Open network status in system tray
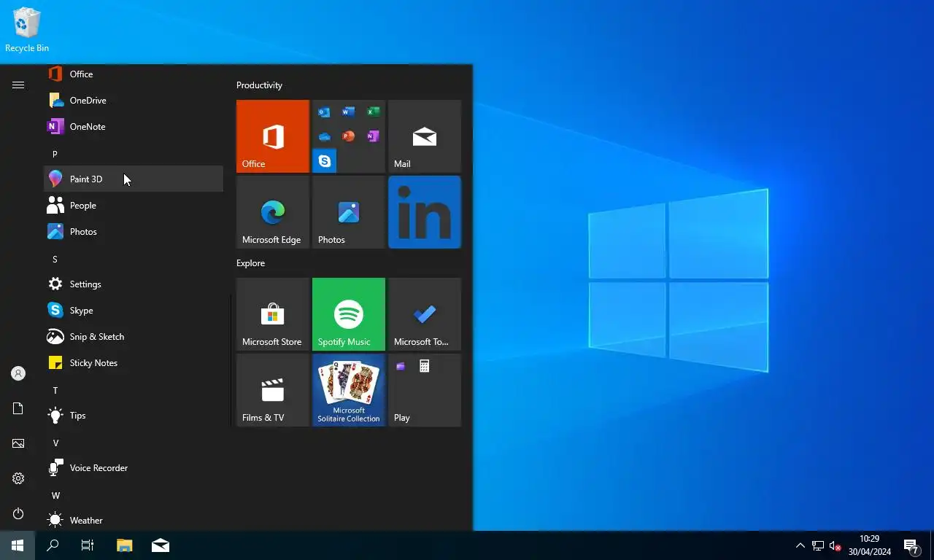This screenshot has height=560, width=934. [x=818, y=545]
